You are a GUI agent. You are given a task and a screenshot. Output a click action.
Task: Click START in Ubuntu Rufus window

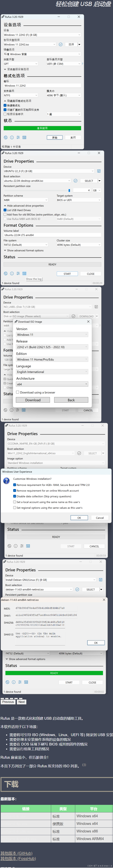(x=67, y=274)
